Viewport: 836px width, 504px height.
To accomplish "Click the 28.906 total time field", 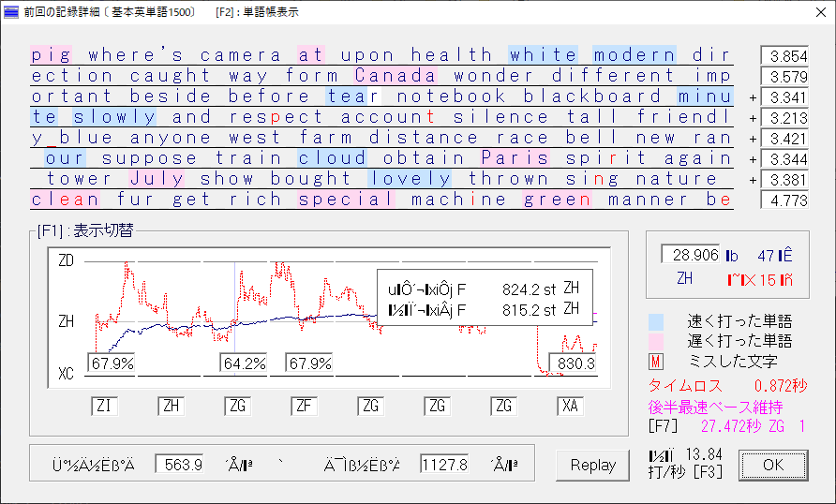I will pos(691,254).
